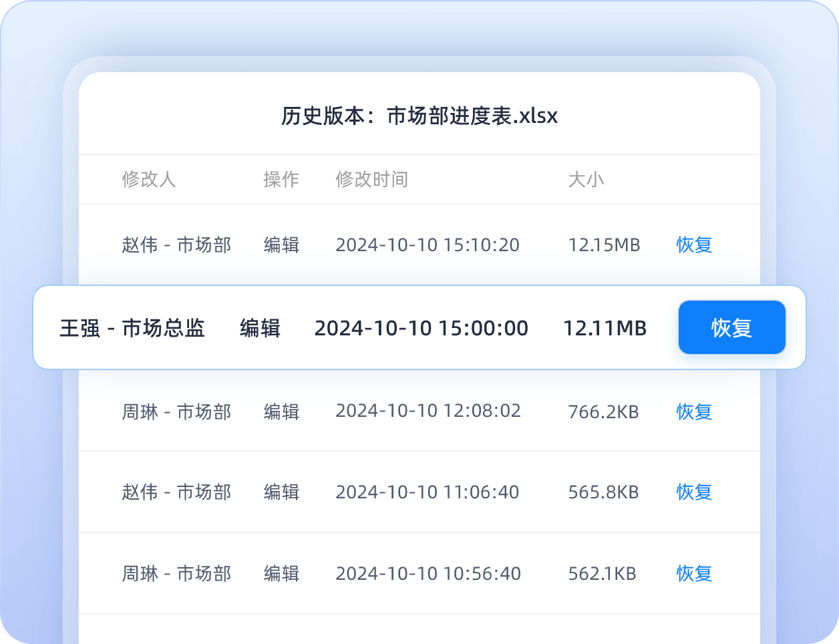Click the 562.1KB file size cell

[x=602, y=574]
